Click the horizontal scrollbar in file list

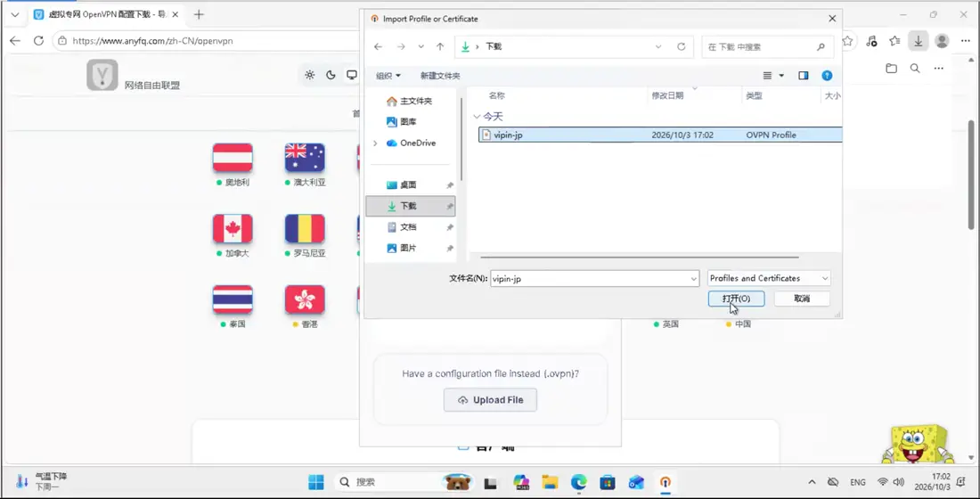pos(640,257)
